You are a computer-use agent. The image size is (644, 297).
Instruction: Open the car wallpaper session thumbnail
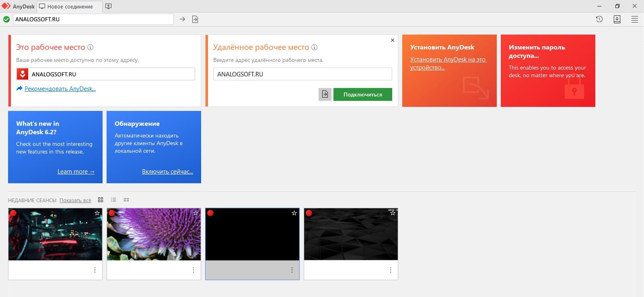(x=55, y=234)
